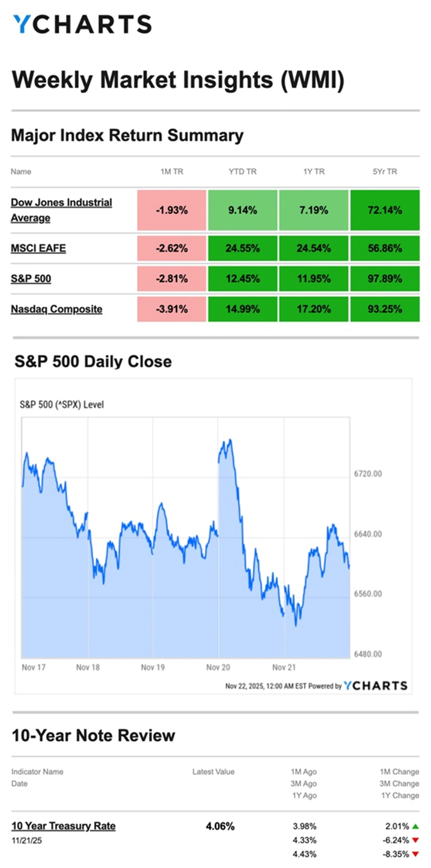Click the 1M TR column header
The width and height of the screenshot is (431, 868).
point(172,172)
